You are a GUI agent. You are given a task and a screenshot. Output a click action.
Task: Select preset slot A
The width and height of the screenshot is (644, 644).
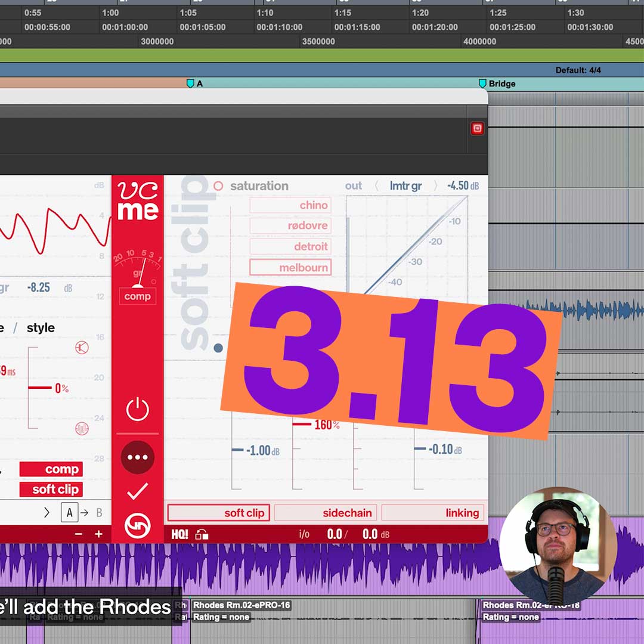[69, 512]
